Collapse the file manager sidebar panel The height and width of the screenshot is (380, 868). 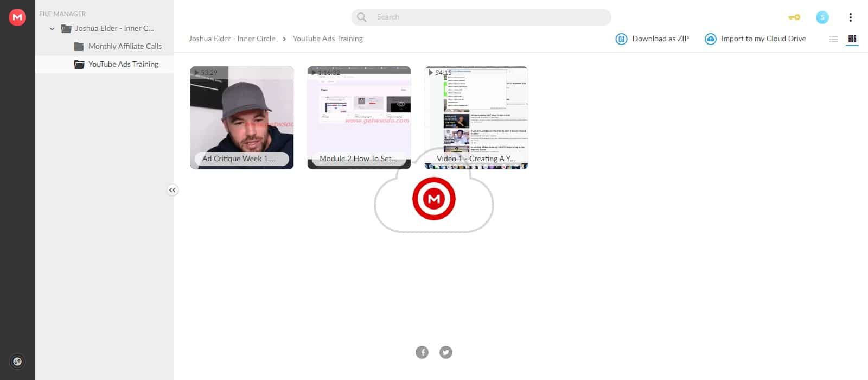pyautogui.click(x=172, y=190)
